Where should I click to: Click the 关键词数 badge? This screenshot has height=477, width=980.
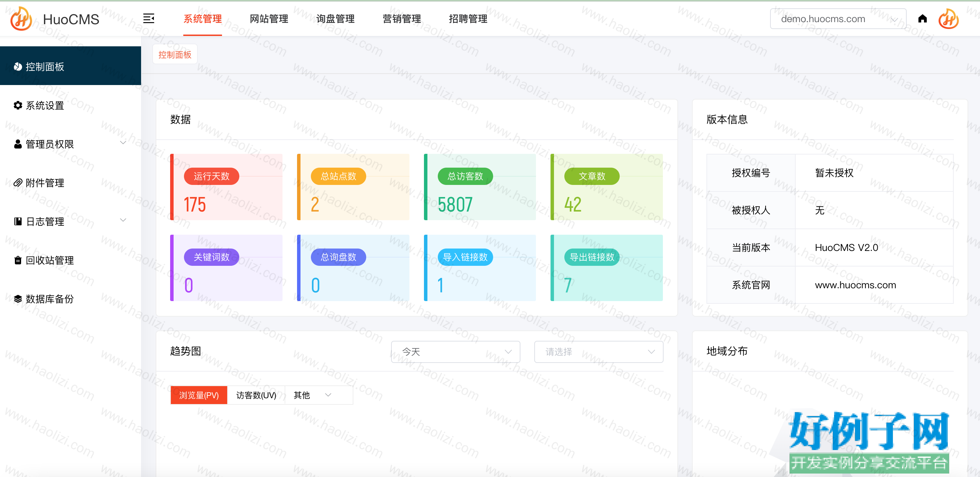point(212,257)
